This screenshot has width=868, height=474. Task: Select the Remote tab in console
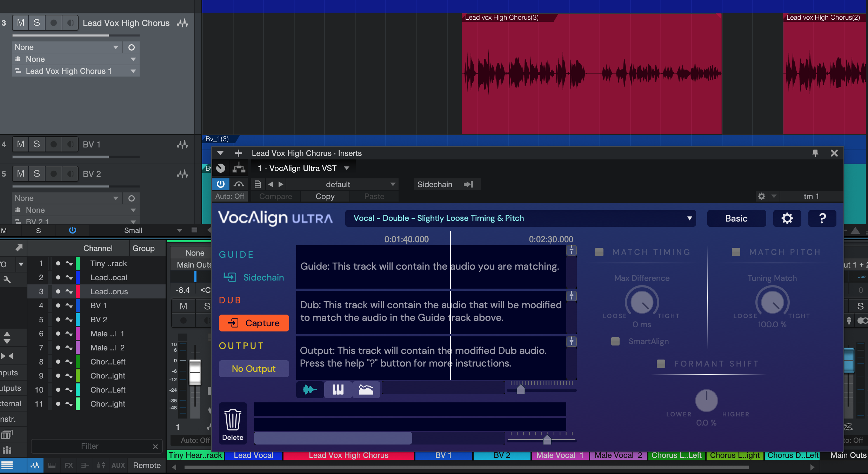point(147,465)
